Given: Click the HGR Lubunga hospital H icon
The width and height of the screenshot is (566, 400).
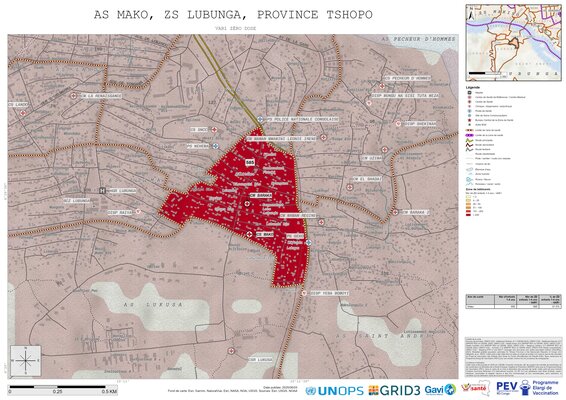Looking at the screenshot, I should [x=103, y=191].
